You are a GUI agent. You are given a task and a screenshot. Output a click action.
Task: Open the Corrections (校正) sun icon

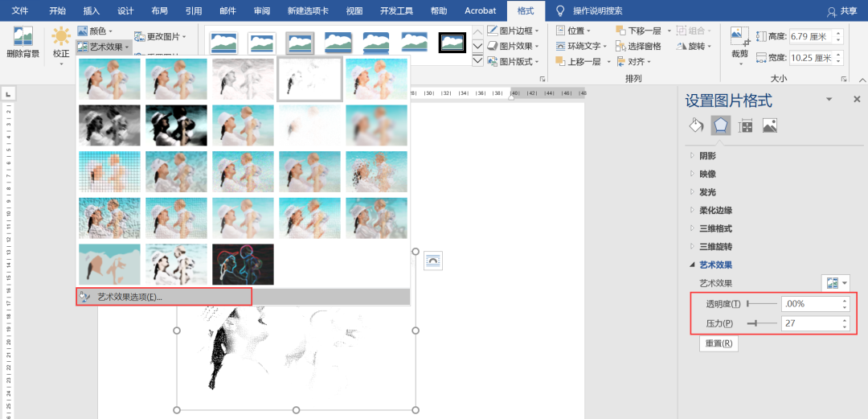coord(61,38)
